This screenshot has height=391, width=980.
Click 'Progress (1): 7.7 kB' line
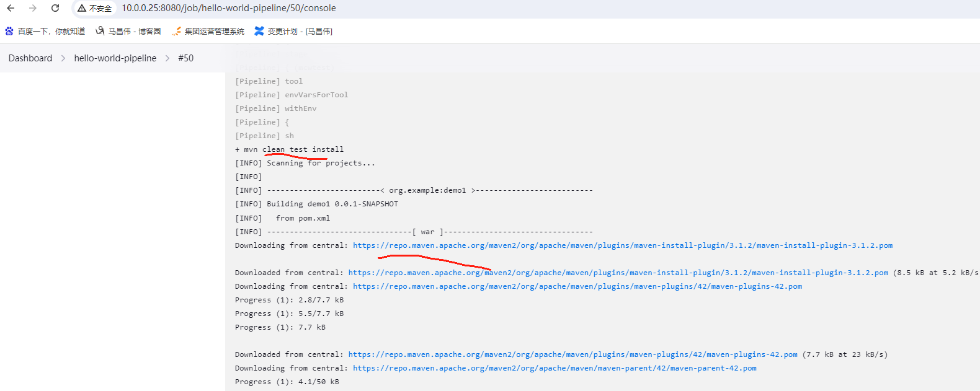click(280, 327)
